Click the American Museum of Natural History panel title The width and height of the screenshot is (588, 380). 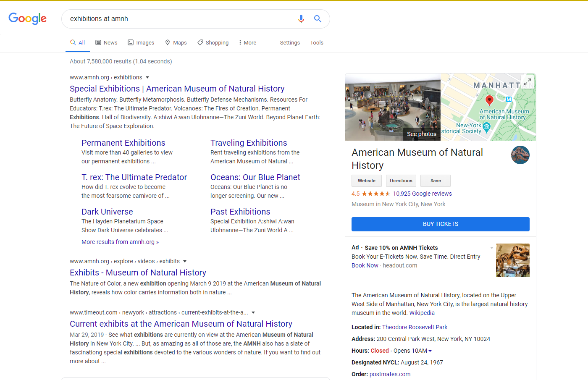[417, 159]
